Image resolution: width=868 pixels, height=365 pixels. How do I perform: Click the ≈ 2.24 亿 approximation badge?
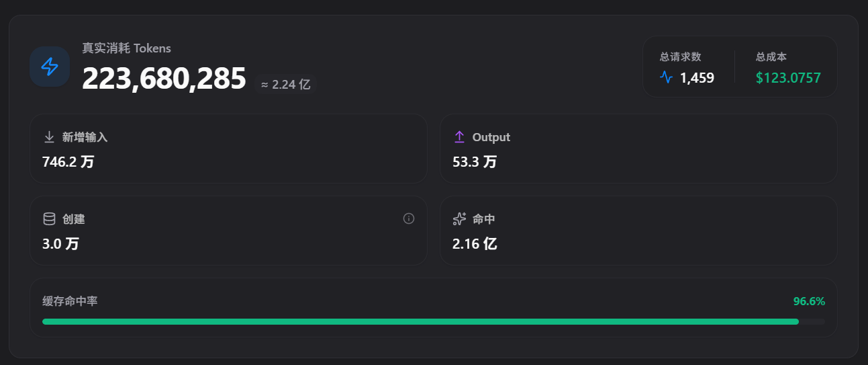(285, 84)
